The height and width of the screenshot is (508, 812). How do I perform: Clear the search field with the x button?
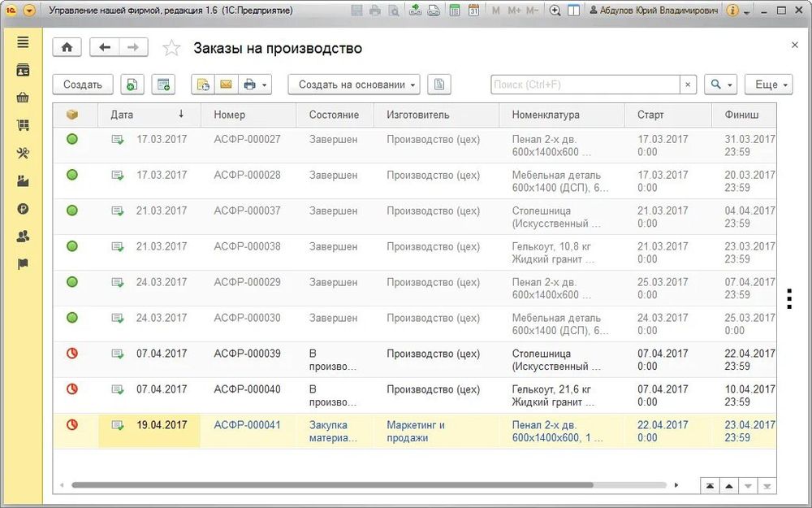[688, 85]
